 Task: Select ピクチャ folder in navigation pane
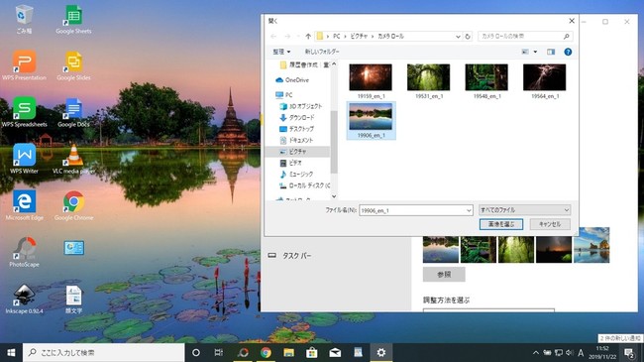coord(298,152)
